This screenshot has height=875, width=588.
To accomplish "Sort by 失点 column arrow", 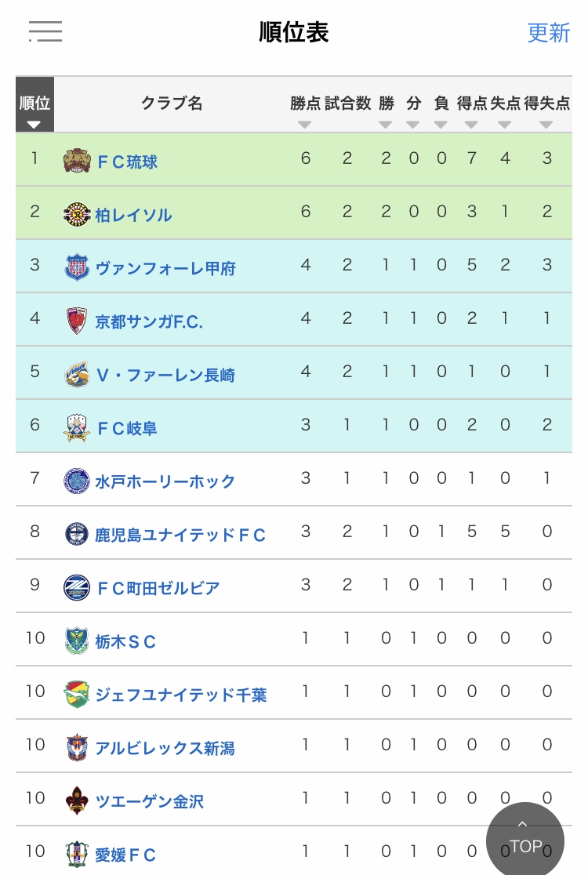I will coord(505,124).
